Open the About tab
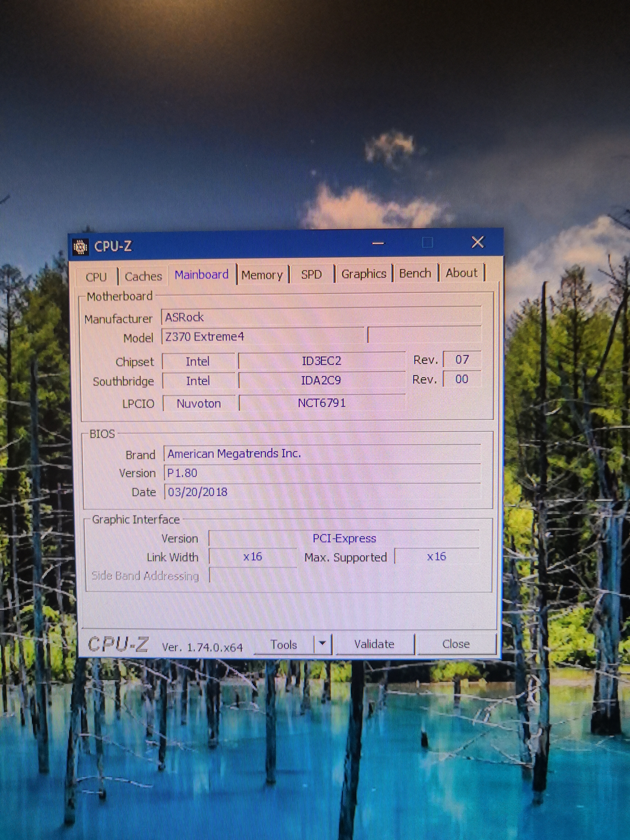630x840 pixels. tap(461, 273)
